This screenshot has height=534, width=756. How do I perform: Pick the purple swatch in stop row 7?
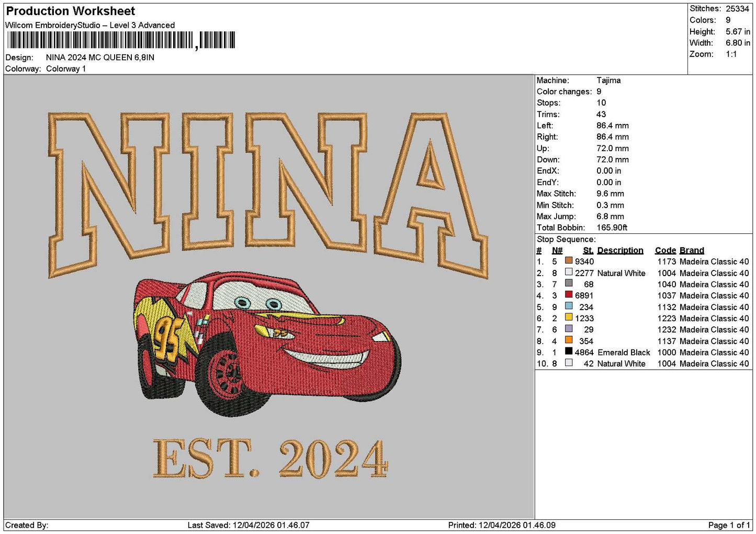click(x=569, y=328)
